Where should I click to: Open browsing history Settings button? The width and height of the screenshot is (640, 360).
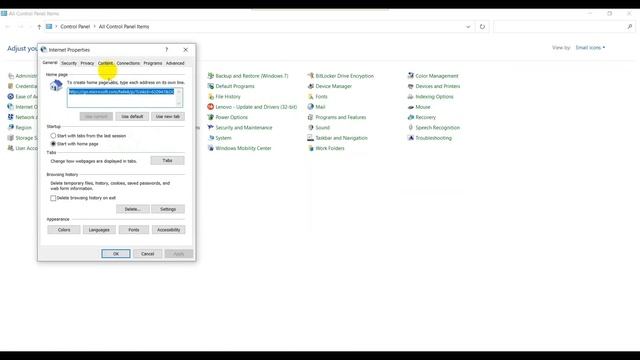(168, 209)
